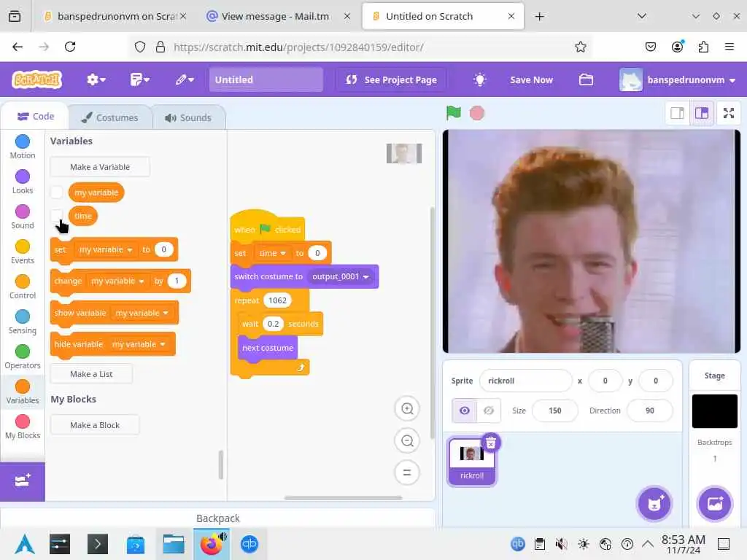
Task: Open the Tutorials lightbulb
Action: pos(480,79)
